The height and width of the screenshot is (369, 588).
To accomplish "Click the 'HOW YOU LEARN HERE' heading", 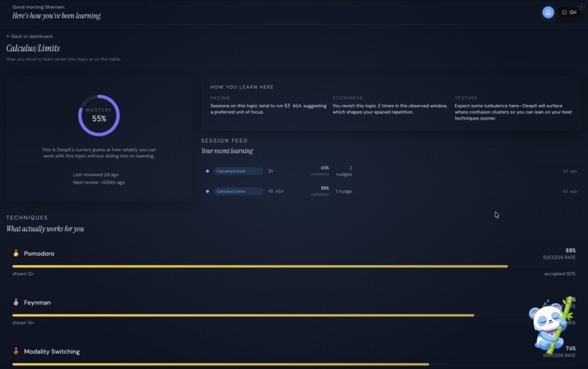I will (242, 87).
